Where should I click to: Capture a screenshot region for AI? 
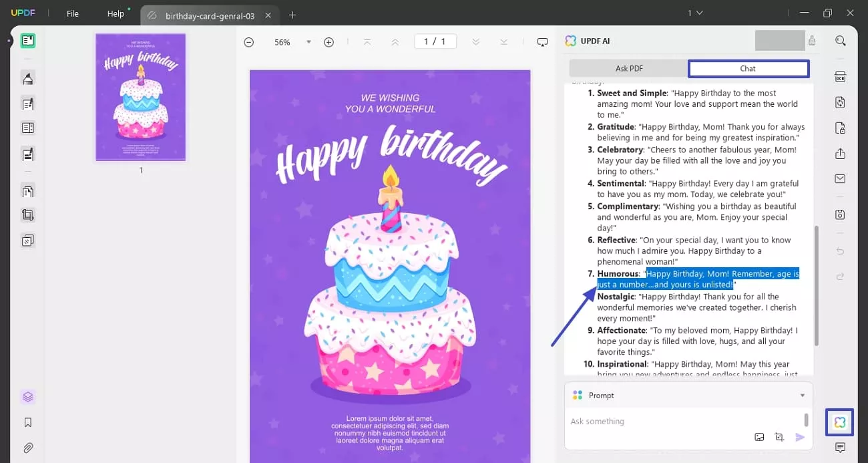[x=779, y=437]
